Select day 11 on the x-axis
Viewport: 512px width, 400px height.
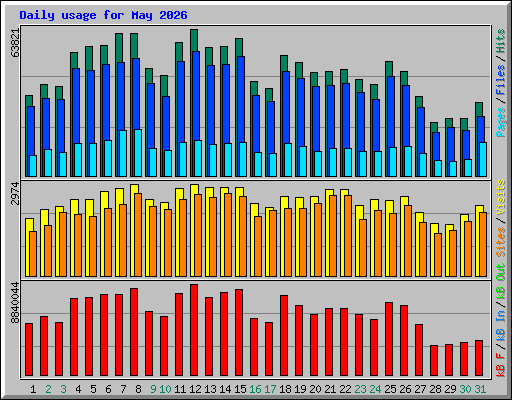pos(180,389)
